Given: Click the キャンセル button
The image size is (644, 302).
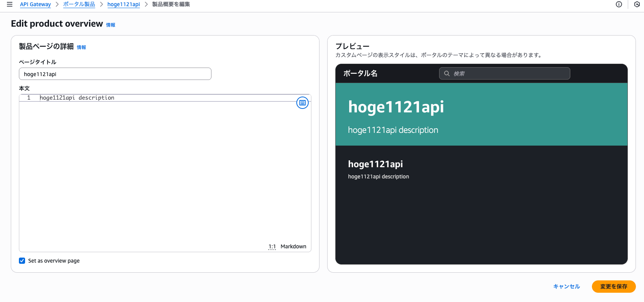Looking at the screenshot, I should tap(566, 287).
